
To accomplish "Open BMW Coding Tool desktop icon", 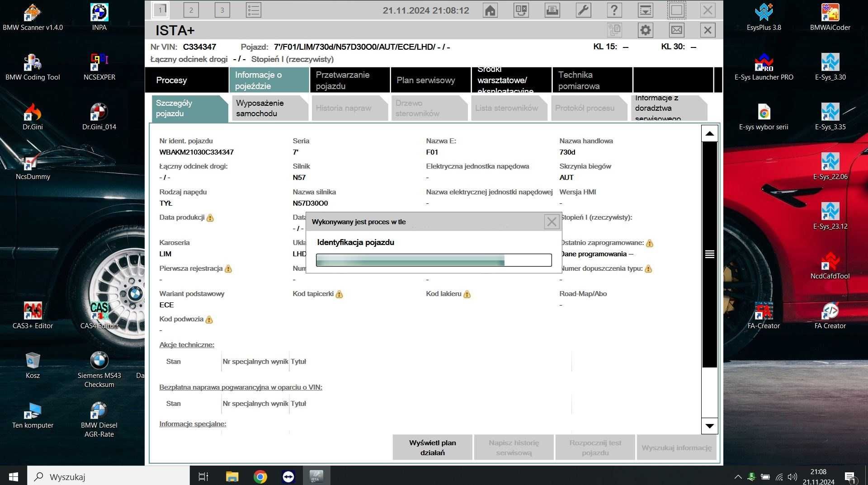I will 33,67.
